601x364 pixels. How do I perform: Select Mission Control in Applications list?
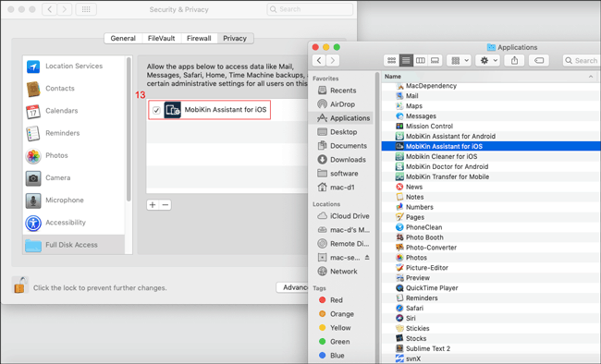click(491, 126)
